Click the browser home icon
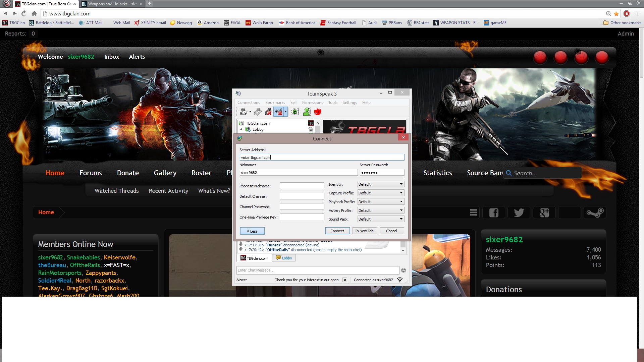644x362 pixels. pos(34,13)
